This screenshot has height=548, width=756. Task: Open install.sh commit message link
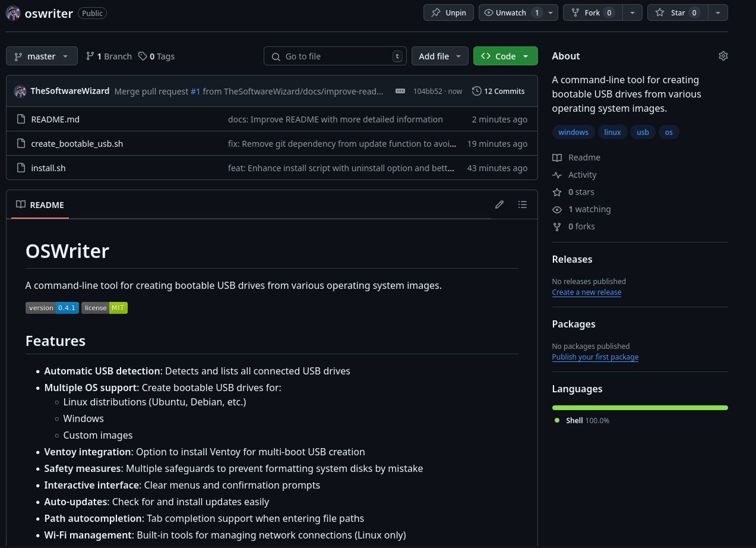click(x=341, y=168)
